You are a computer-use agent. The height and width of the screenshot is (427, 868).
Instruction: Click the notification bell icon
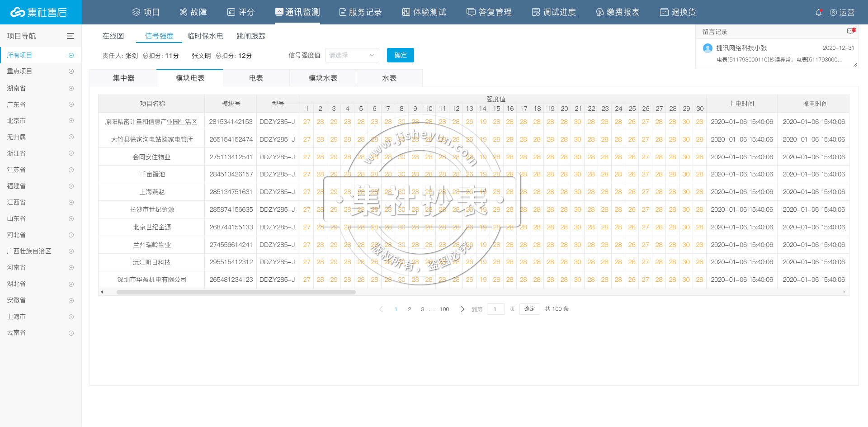[x=819, y=13]
